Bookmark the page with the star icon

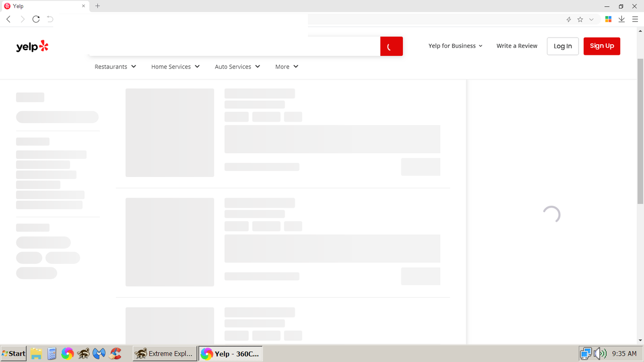pos(580,19)
